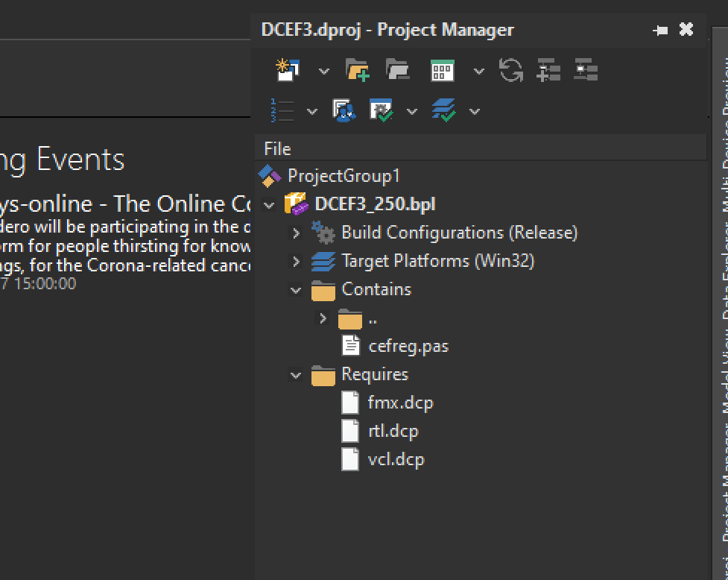Click the View grid icon in toolbar
This screenshot has height=580, width=728.
442,70
